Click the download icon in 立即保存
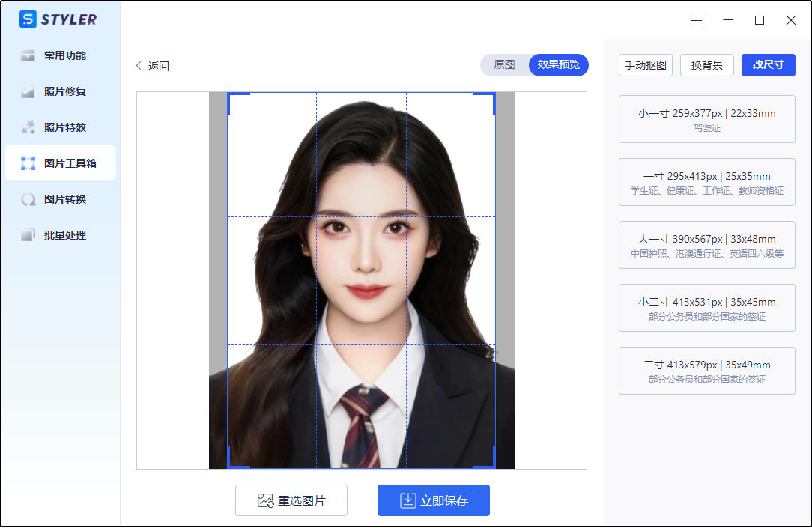Viewport: 812px width, 528px height. 408,500
